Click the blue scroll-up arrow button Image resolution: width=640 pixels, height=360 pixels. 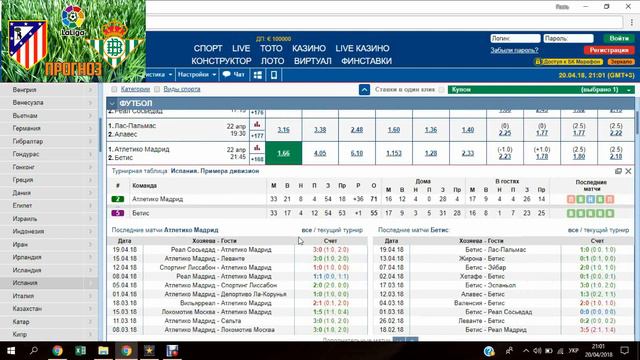[x=364, y=89]
